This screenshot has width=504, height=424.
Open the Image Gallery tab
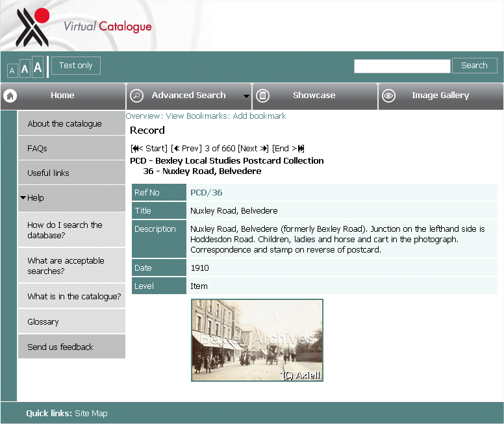click(x=440, y=95)
